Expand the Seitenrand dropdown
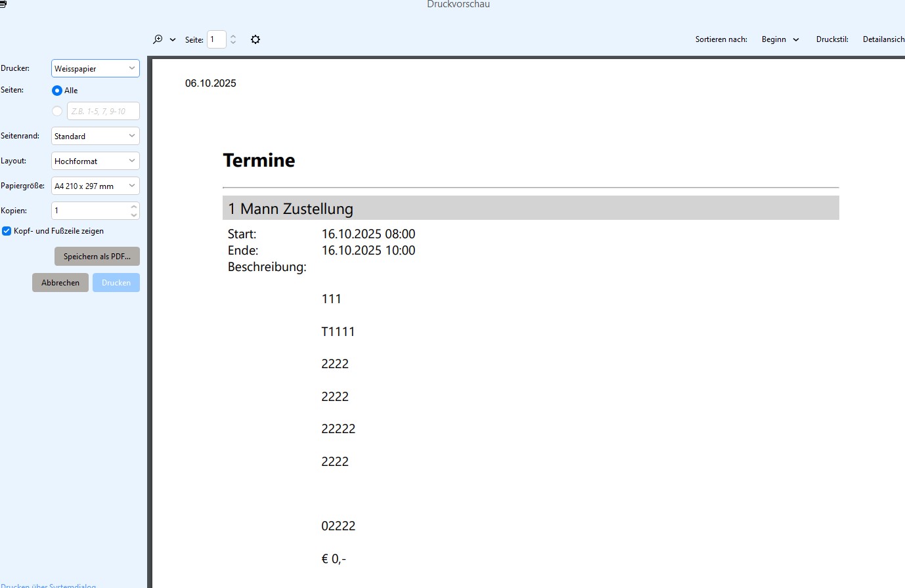The height and width of the screenshot is (588, 905). [x=95, y=136]
